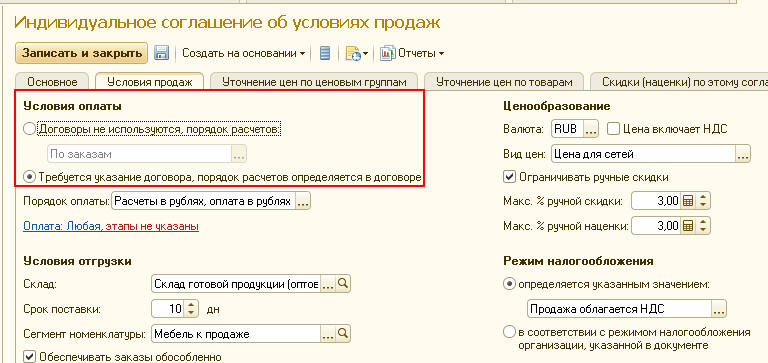The image size is (768, 363).
Task: Click the Валюта RUB input field
Action: click(x=568, y=129)
